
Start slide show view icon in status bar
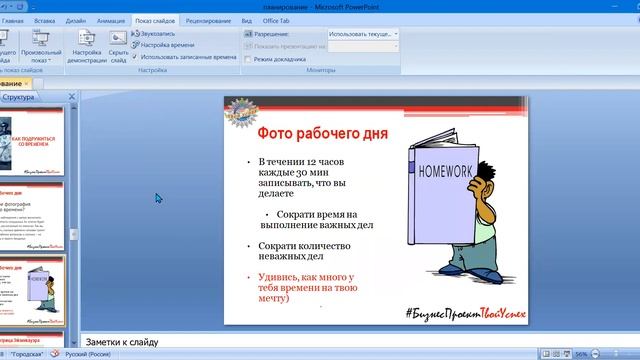[x=567, y=354]
